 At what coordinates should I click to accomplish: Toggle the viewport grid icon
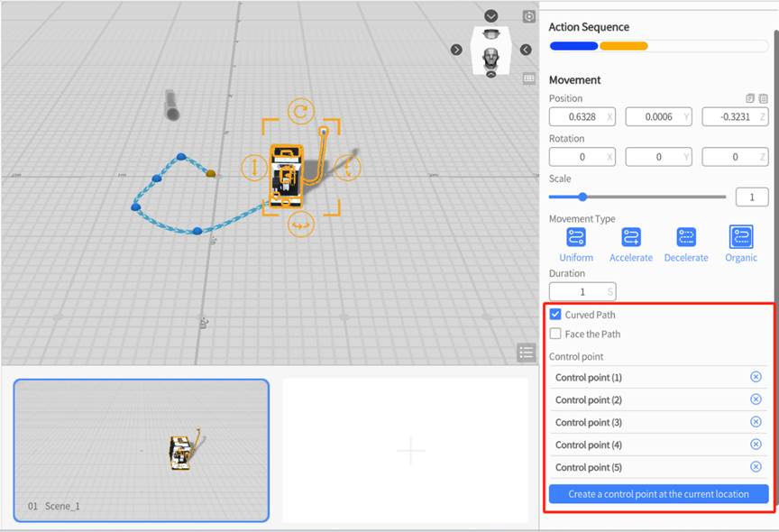coord(529,78)
